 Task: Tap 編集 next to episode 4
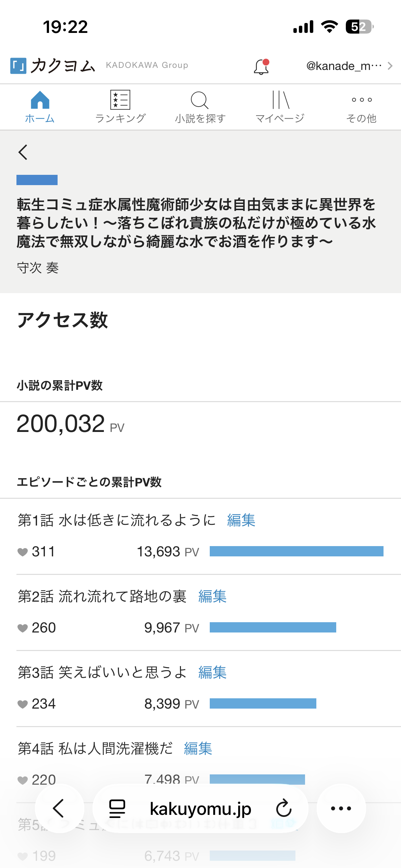coord(198,748)
